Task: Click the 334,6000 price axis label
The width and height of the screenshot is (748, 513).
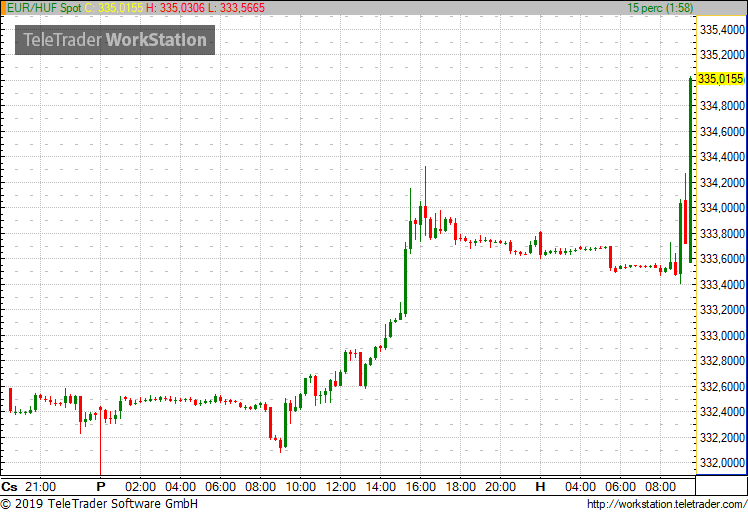Action: point(722,131)
